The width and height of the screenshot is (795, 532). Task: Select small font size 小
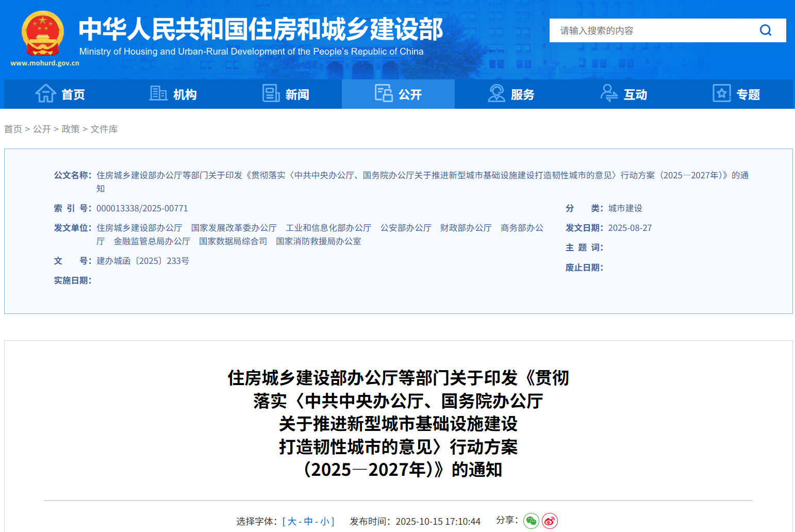tap(325, 522)
